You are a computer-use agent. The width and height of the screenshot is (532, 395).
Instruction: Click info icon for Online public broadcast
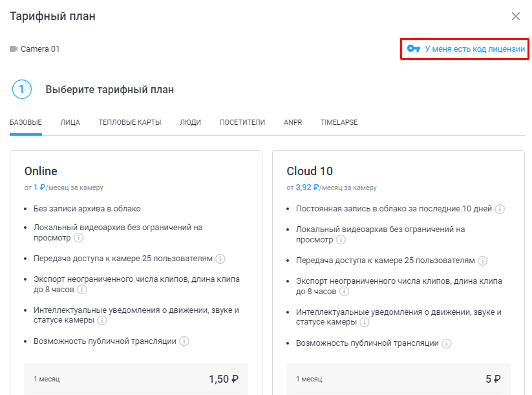click(x=184, y=341)
